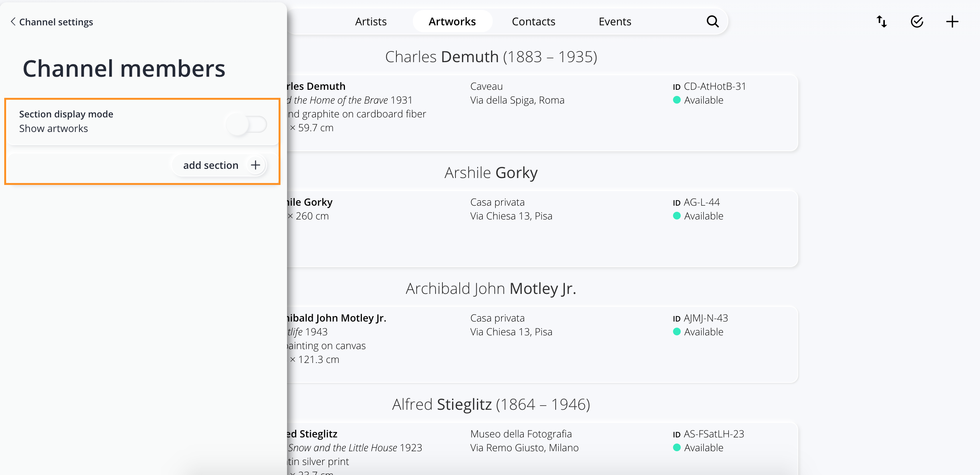This screenshot has height=475, width=980.
Task: Toggle the Section display mode switch
Action: (246, 124)
